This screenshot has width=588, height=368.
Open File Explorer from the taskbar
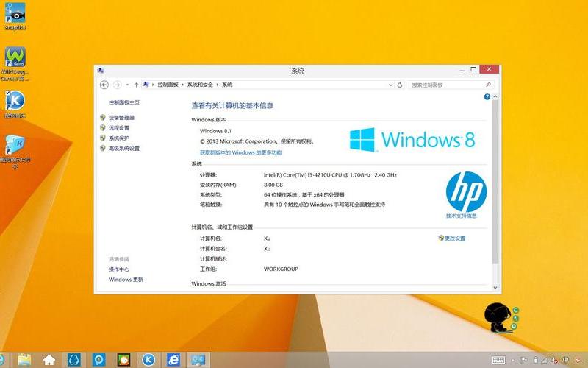coord(24,360)
